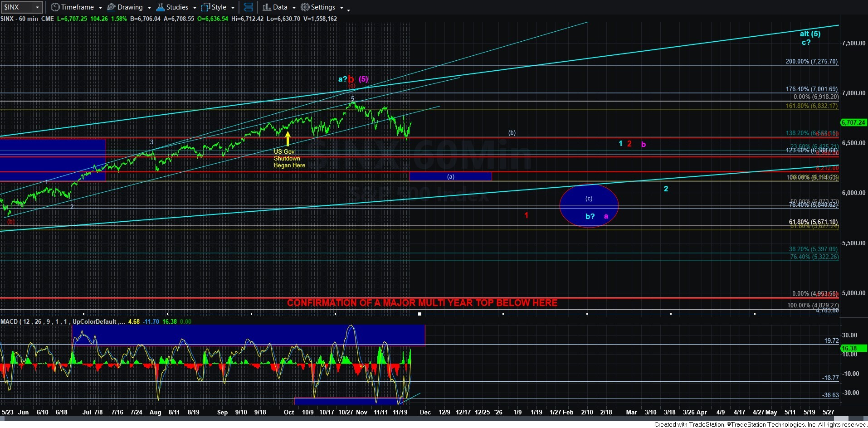This screenshot has width=868, height=428.
Task: Click the Drawing pencil icon
Action: coord(111,7)
